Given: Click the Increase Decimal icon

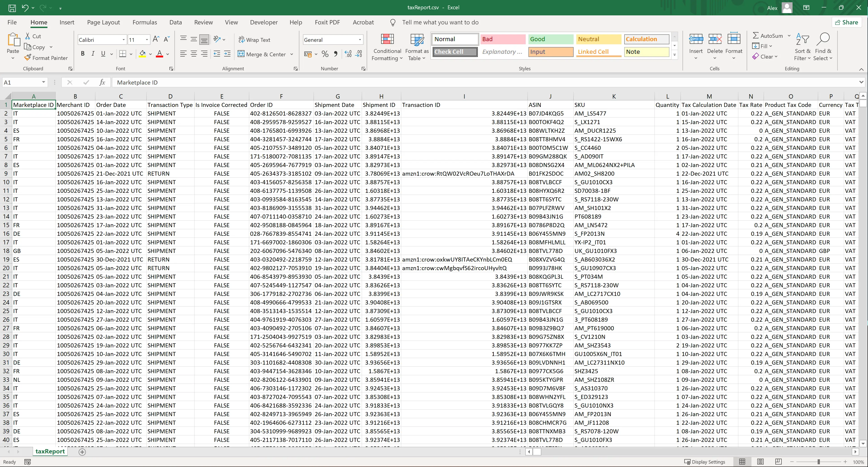Looking at the screenshot, I should tap(348, 54).
